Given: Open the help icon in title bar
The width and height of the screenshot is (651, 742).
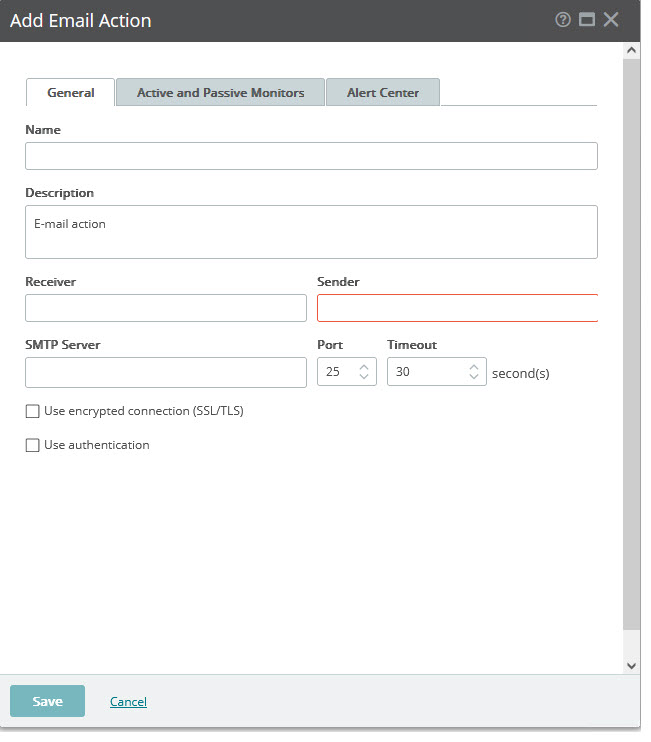Looking at the screenshot, I should (x=563, y=20).
